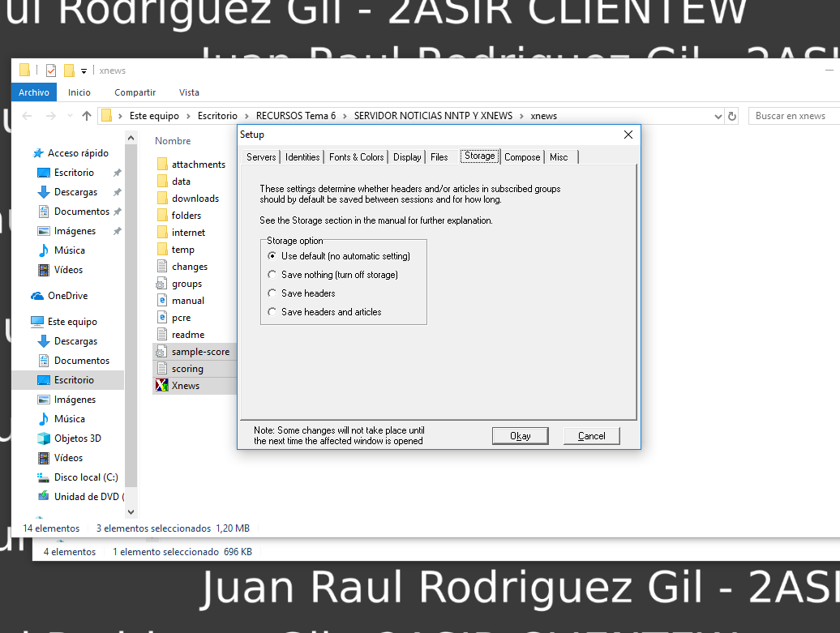Switch to the Servers tab in Setup
The height and width of the screenshot is (633, 840).
click(261, 157)
